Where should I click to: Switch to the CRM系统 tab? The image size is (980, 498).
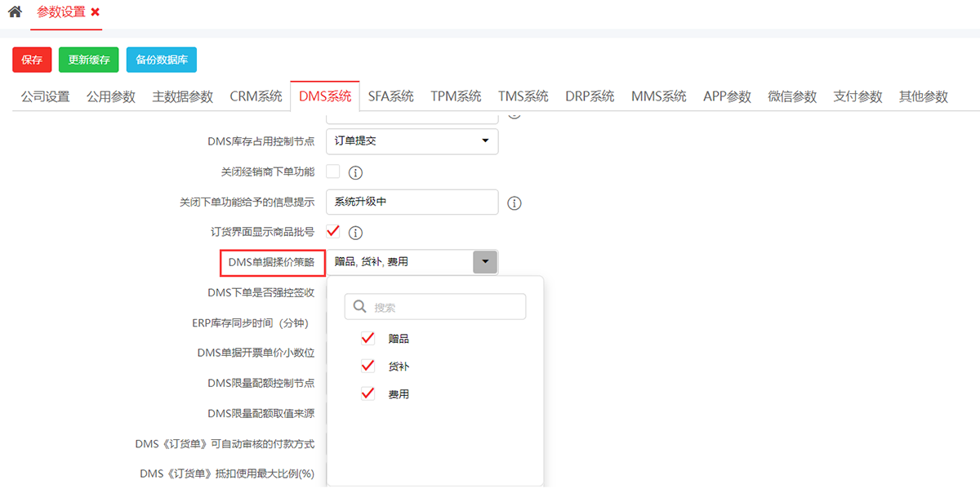tap(256, 96)
